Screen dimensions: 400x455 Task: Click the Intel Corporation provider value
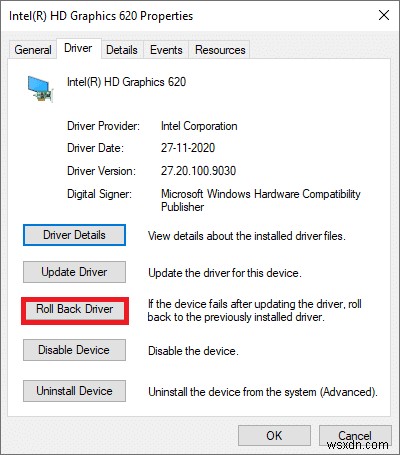[199, 126]
